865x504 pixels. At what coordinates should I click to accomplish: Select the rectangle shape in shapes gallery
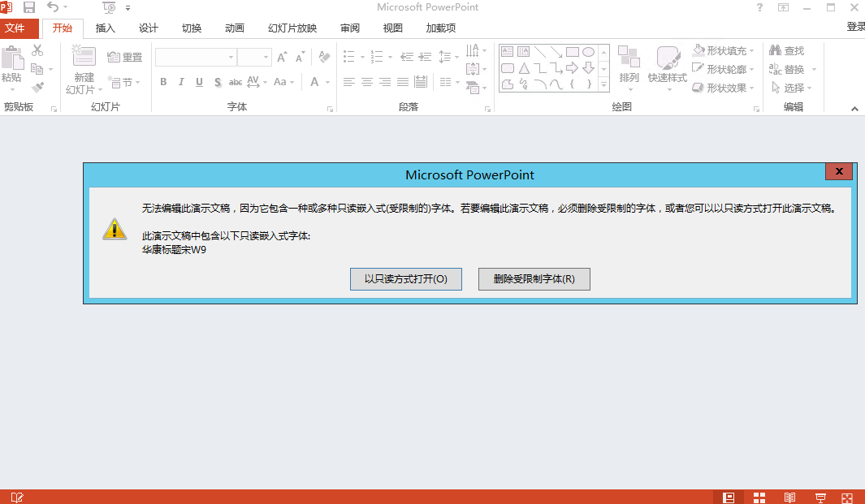coord(573,52)
